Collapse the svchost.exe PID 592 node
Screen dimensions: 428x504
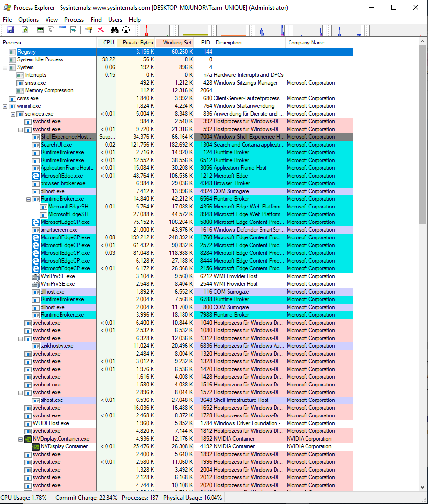point(21,130)
